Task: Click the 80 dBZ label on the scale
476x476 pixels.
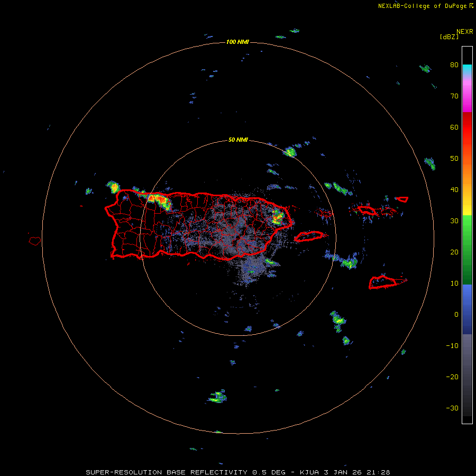Action: (454, 65)
